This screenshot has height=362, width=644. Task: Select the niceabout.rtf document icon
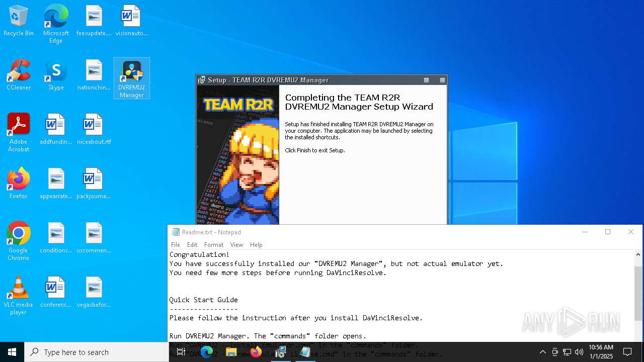pyautogui.click(x=94, y=130)
